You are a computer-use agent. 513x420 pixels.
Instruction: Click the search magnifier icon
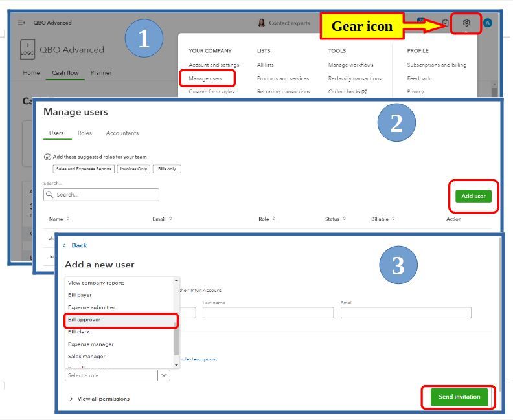coord(49,195)
